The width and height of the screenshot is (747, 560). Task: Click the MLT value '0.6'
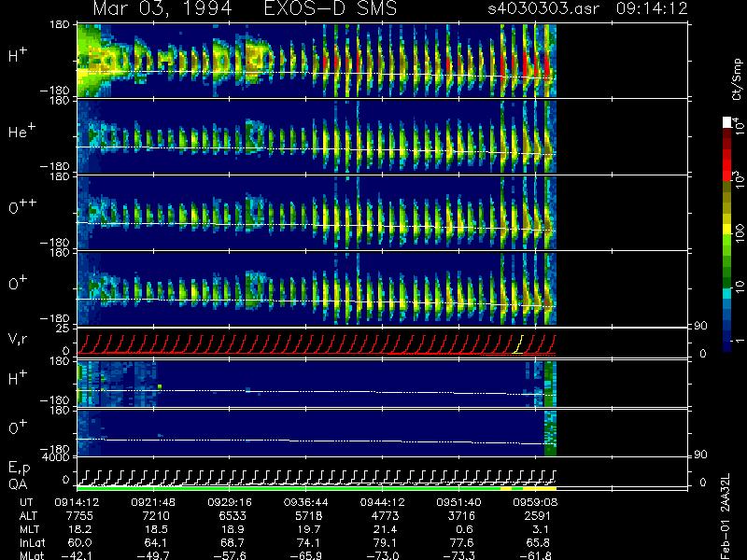tap(466, 529)
